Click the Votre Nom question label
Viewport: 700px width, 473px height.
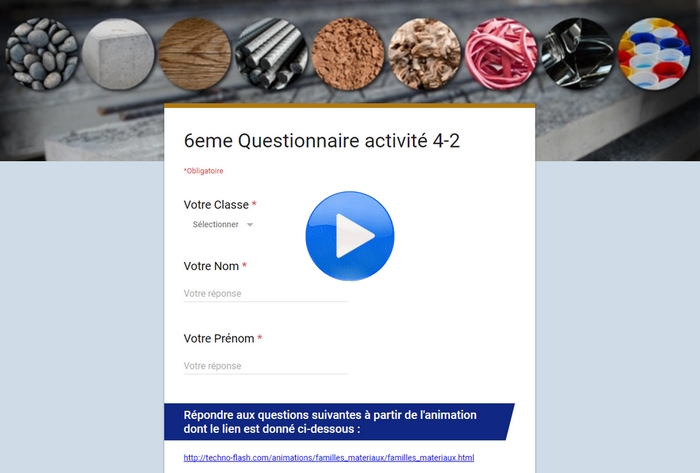(211, 266)
